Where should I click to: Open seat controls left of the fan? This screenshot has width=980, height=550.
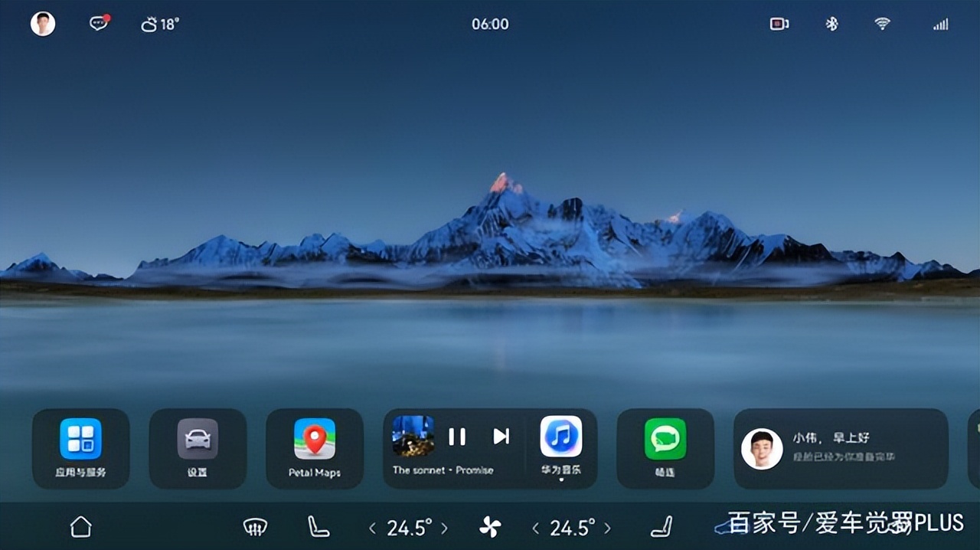318,526
